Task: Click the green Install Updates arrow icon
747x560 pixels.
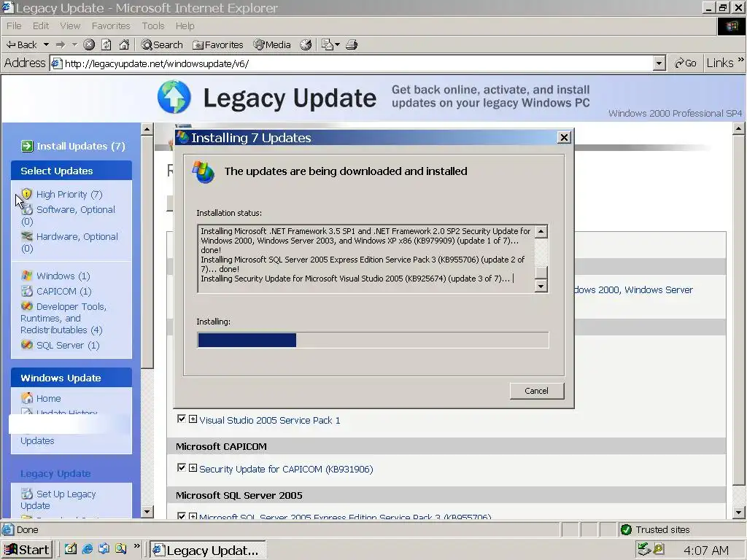Action: click(x=27, y=146)
